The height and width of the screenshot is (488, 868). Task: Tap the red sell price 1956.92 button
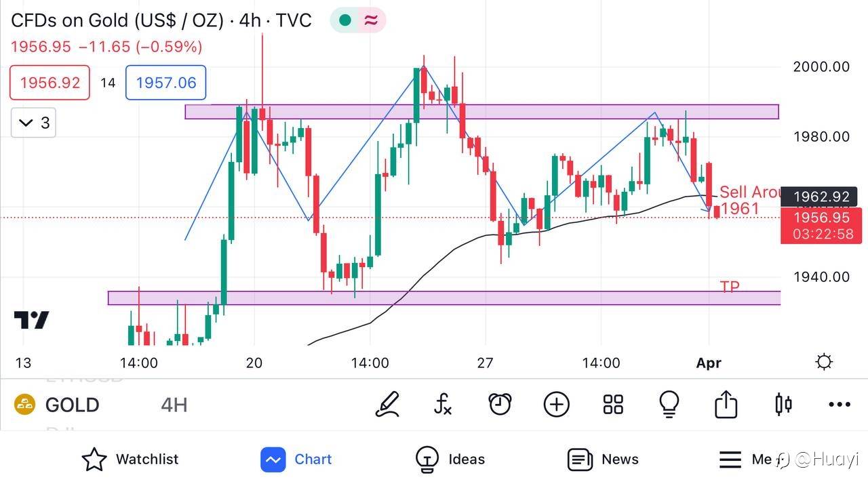[x=50, y=83]
